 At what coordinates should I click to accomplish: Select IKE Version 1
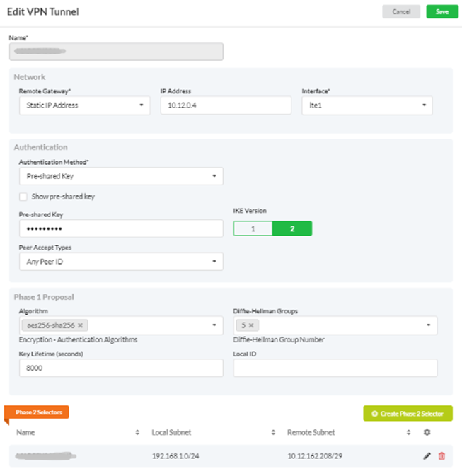tap(253, 228)
